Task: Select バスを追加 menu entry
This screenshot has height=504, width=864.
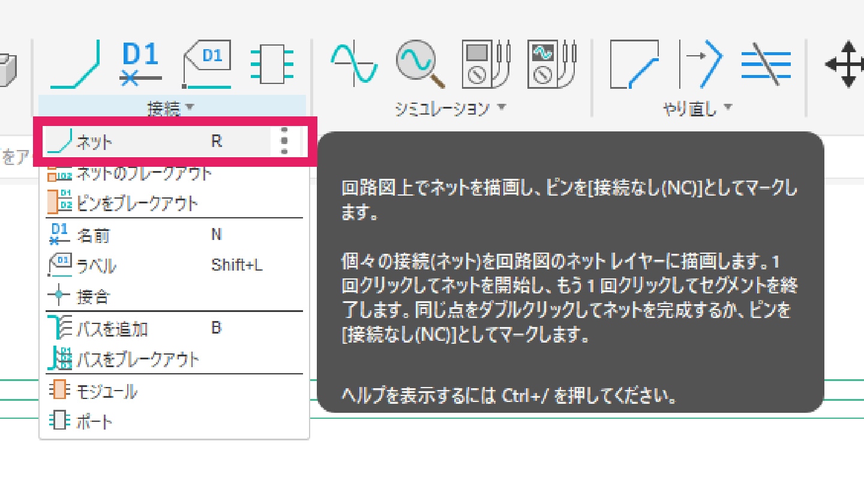Action: click(x=112, y=329)
